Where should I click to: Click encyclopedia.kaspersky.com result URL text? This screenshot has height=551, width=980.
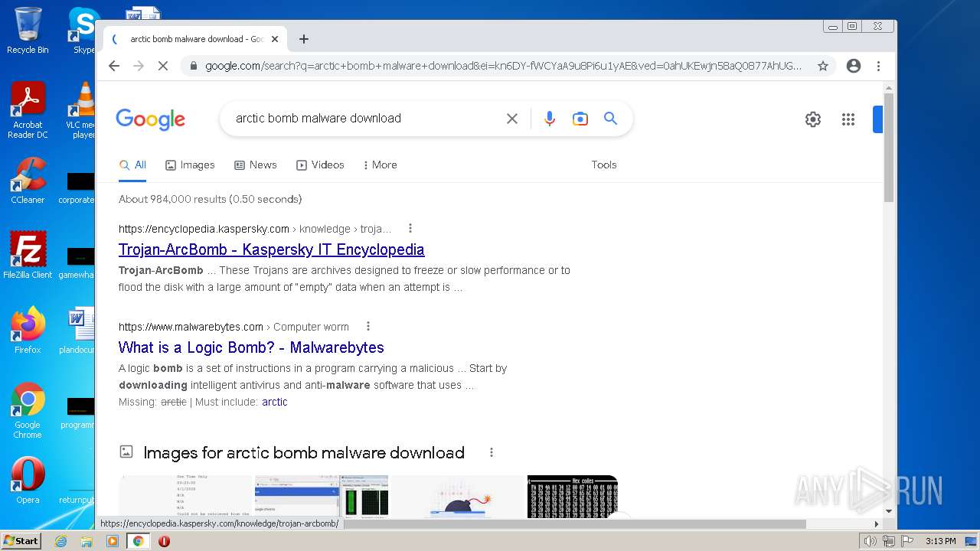pyautogui.click(x=204, y=228)
